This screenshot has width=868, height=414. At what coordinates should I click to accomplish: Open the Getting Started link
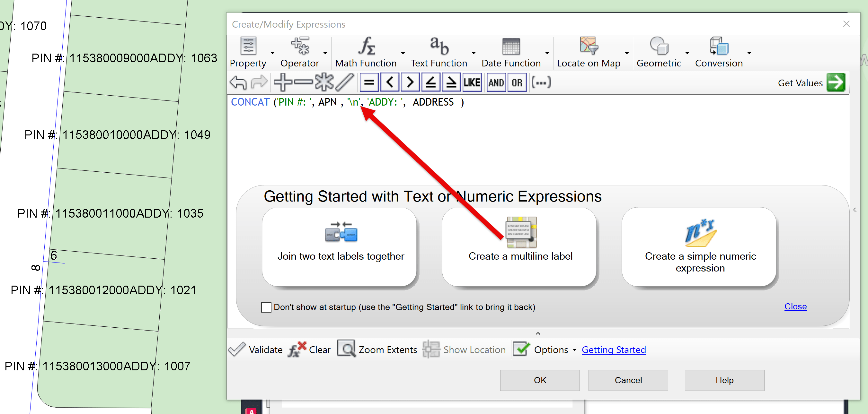pos(614,350)
